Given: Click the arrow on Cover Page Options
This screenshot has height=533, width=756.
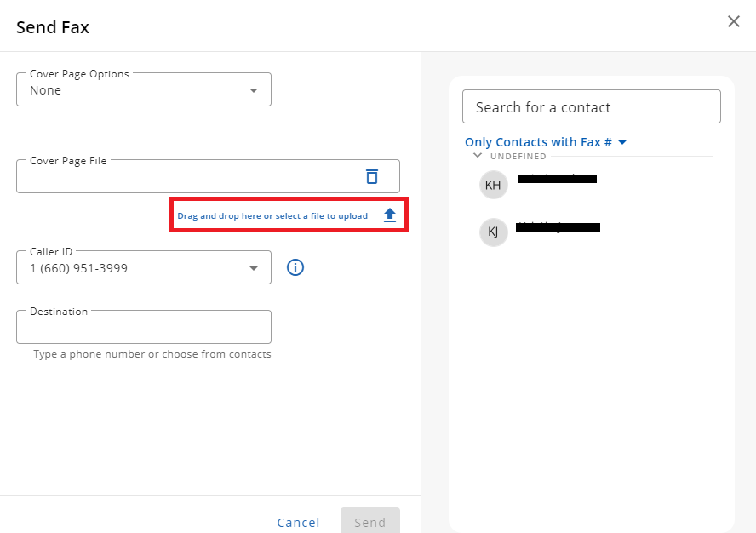Looking at the screenshot, I should pyautogui.click(x=253, y=90).
